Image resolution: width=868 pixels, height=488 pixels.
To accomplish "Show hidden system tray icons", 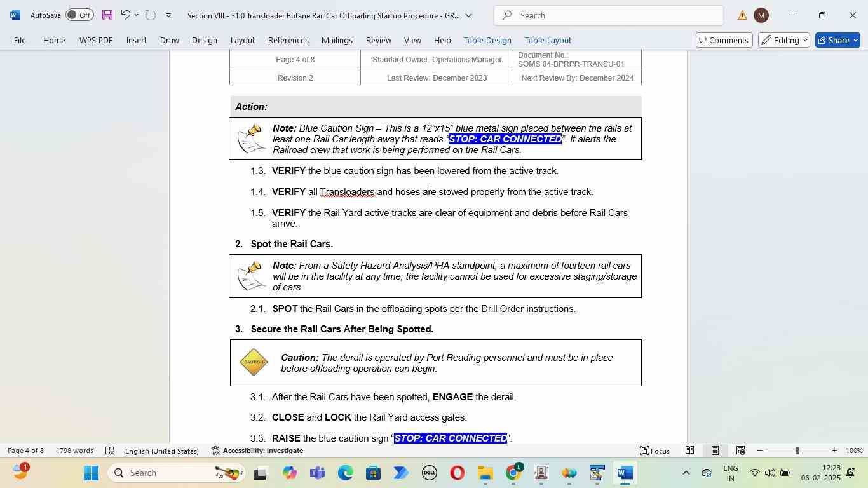I will [x=686, y=473].
